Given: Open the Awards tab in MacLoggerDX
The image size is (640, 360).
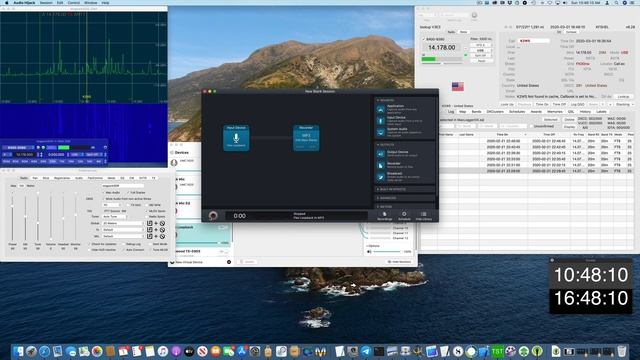Looking at the screenshot, I should [536, 111].
